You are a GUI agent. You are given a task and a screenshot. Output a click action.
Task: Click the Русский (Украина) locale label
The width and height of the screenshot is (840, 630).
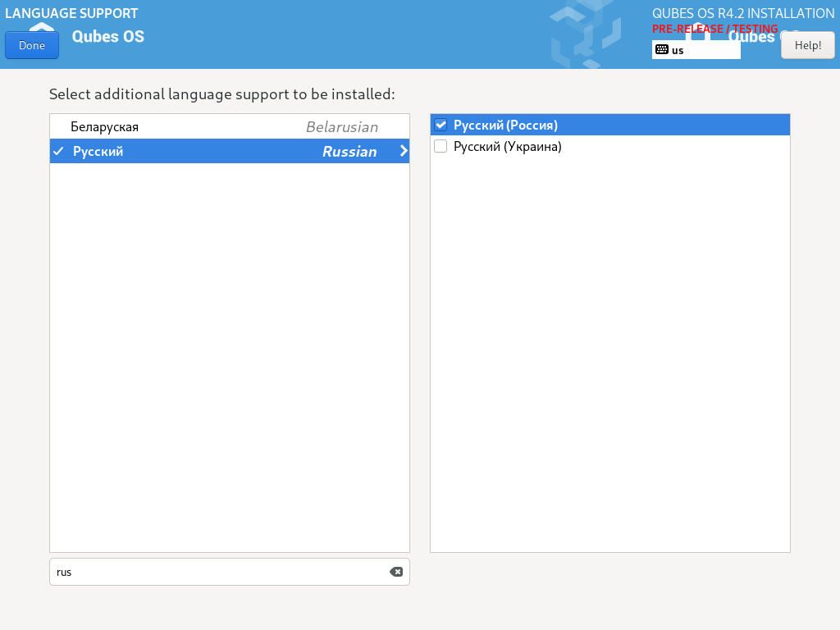coord(507,147)
